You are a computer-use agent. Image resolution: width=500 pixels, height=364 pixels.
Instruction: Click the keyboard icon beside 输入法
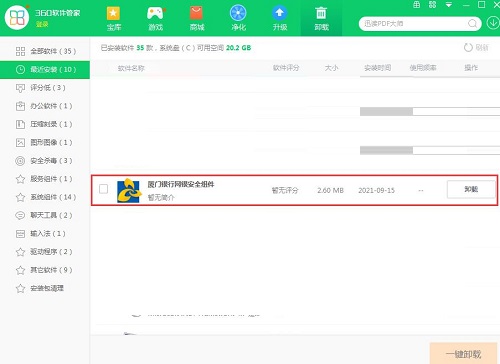pyautogui.click(x=20, y=234)
